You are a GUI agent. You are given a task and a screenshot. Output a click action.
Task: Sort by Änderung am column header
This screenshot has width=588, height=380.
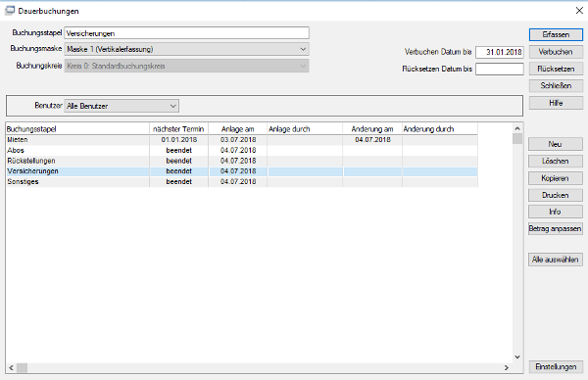coord(372,129)
